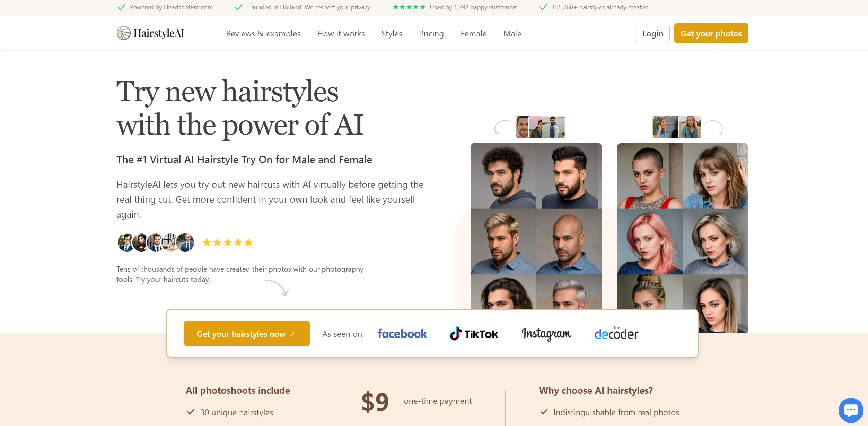Image resolution: width=868 pixels, height=426 pixels.
Task: Click the HairstyleAI logo icon
Action: [123, 33]
